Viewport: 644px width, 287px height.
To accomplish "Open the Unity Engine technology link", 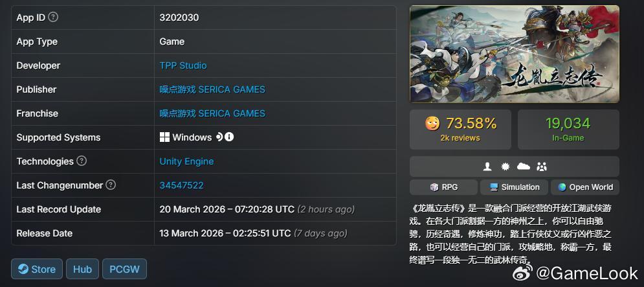I will tap(186, 161).
